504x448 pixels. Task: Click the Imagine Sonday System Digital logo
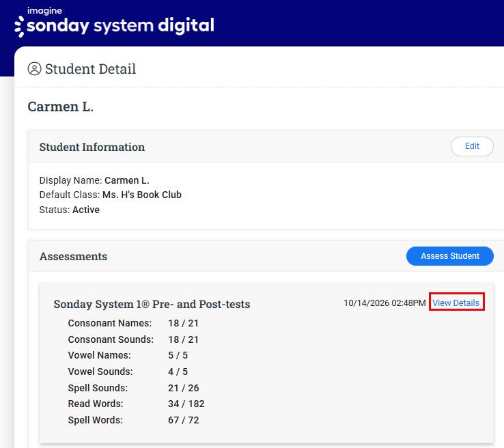coord(114,22)
